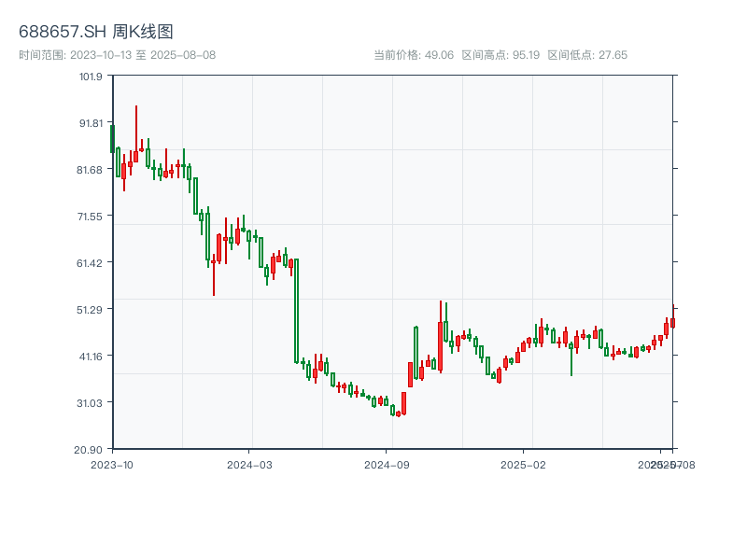Click the 91.81 y-axis price label
This screenshot has height=560, width=747.
[90, 123]
